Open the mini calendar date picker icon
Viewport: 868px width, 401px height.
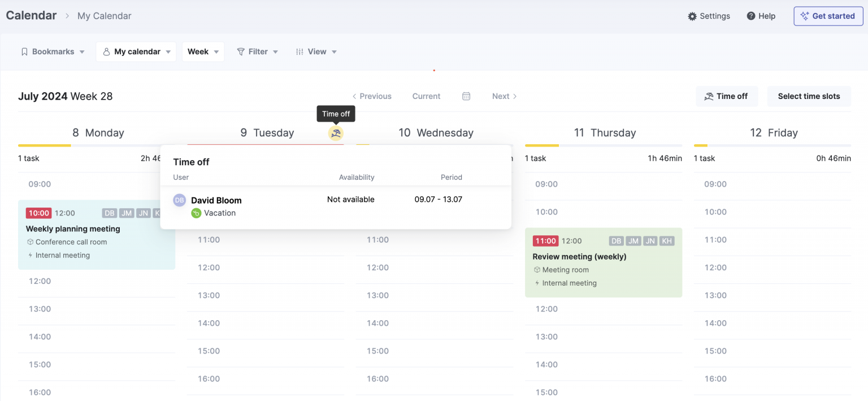click(x=466, y=96)
